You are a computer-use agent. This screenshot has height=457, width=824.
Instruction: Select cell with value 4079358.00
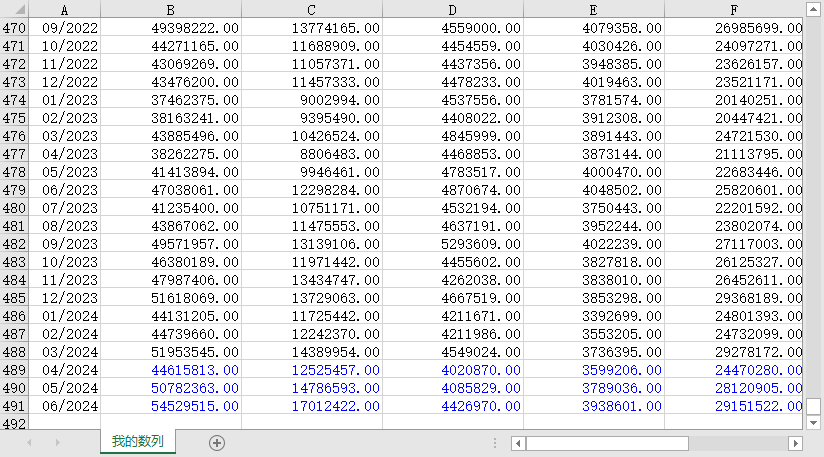point(593,28)
